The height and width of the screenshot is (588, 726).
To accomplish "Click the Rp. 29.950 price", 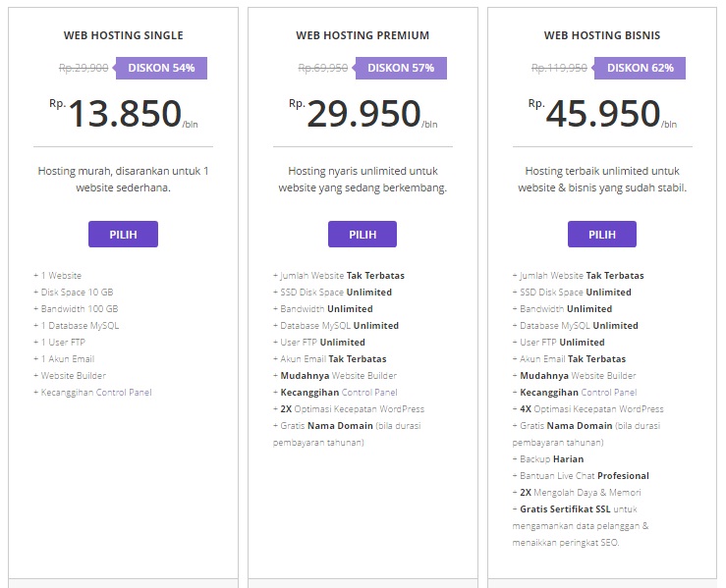I will (363, 114).
